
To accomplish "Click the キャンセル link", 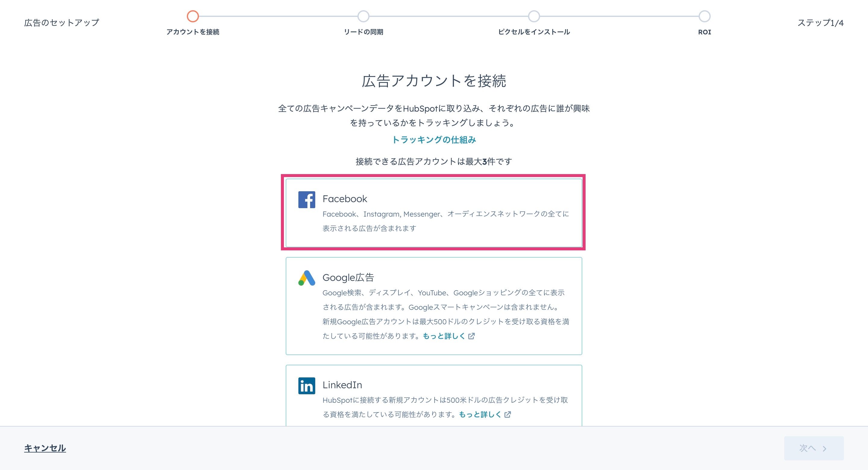I will (x=45, y=448).
